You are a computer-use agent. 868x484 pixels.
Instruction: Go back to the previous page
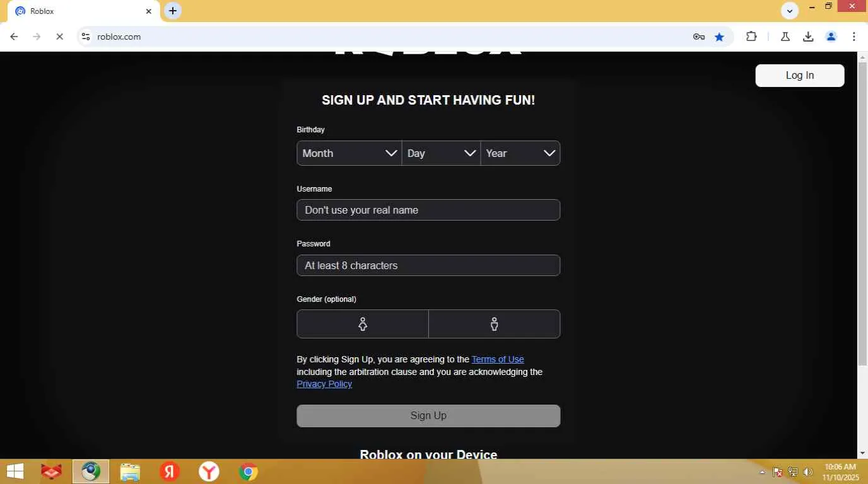pyautogui.click(x=14, y=37)
